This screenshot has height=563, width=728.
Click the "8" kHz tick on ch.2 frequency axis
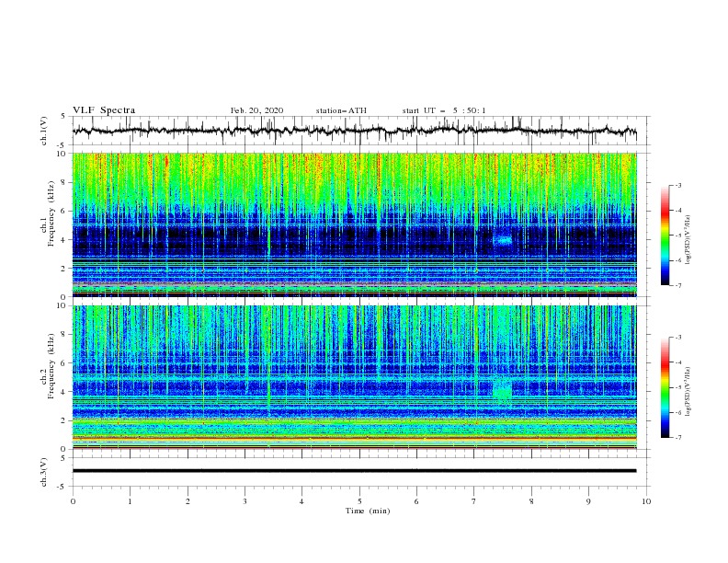pyautogui.click(x=65, y=335)
